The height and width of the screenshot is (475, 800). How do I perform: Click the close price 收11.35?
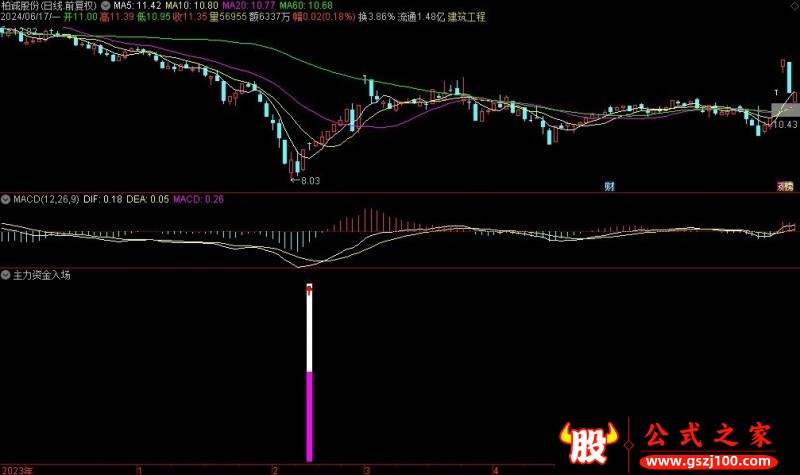[x=190, y=17]
